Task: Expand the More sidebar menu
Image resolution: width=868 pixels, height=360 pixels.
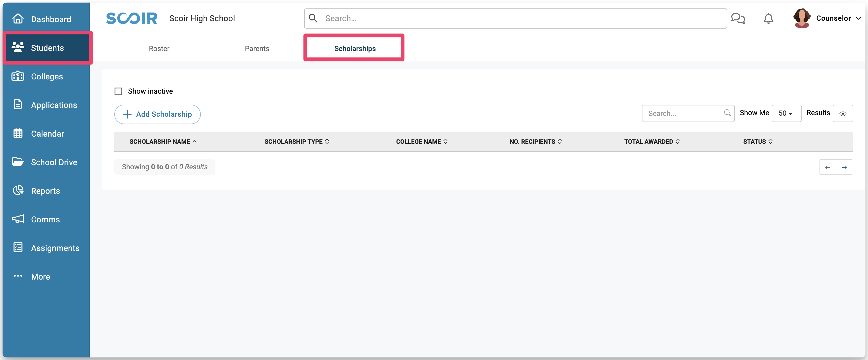Action: pyautogui.click(x=40, y=277)
